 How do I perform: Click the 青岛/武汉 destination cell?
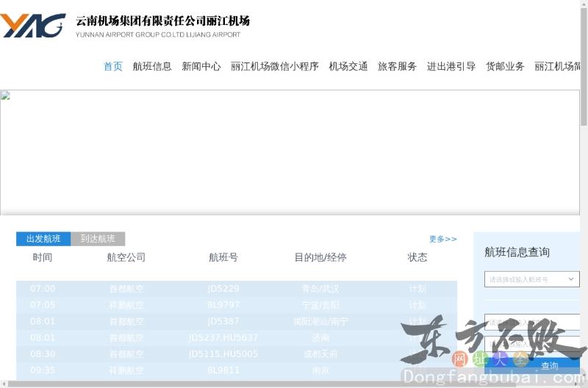(x=320, y=289)
